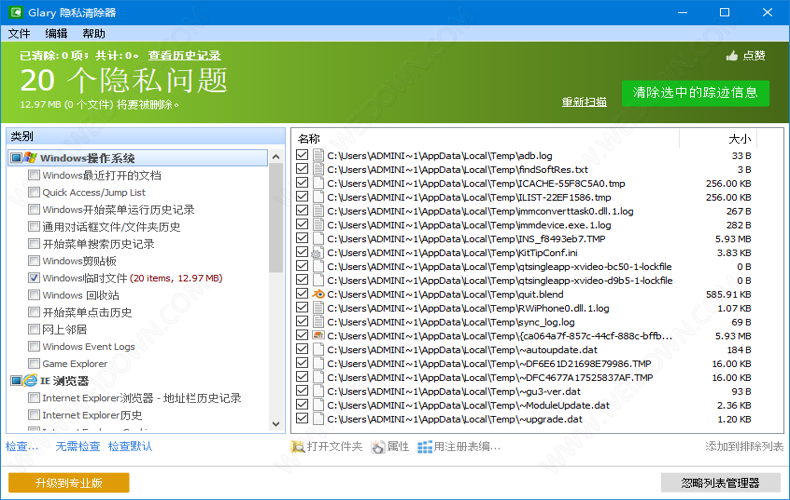Click 升级到专业版 button
The height and width of the screenshot is (500, 790).
coord(69,483)
